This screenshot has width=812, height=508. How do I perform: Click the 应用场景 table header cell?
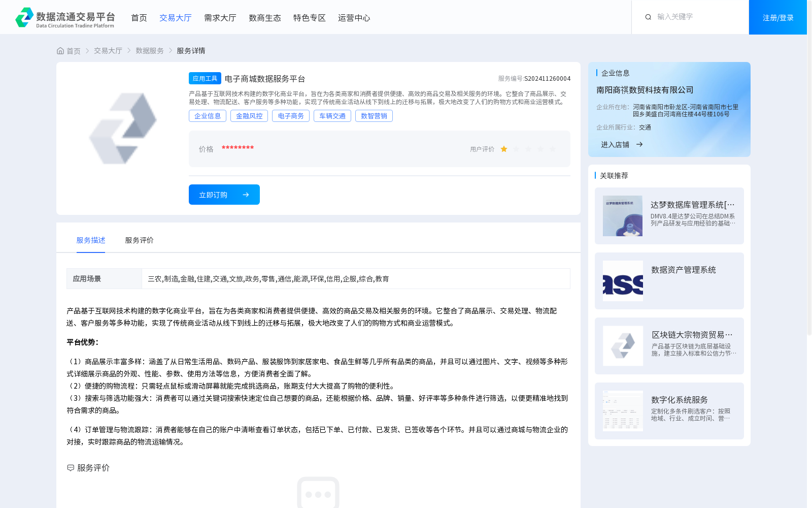[104, 279]
